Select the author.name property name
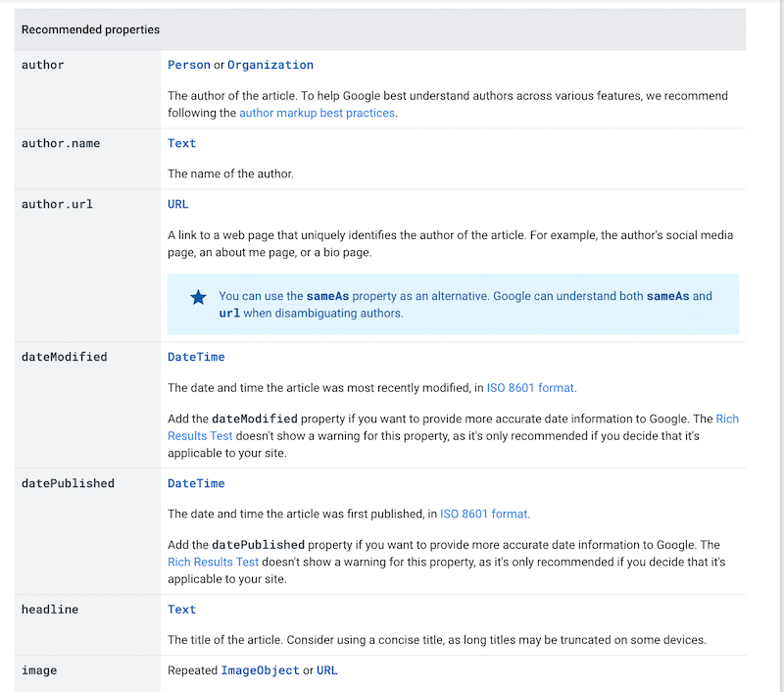The height and width of the screenshot is (692, 784). [x=61, y=143]
